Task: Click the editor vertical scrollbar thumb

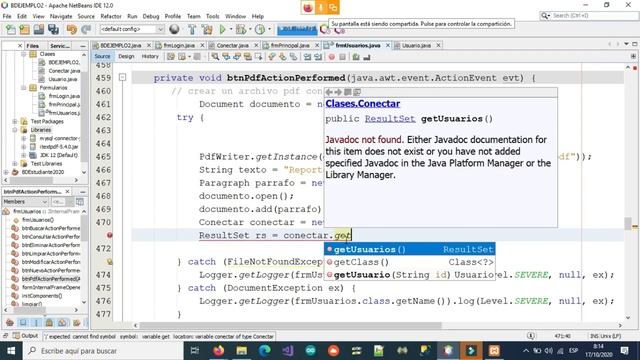Action: point(628,223)
